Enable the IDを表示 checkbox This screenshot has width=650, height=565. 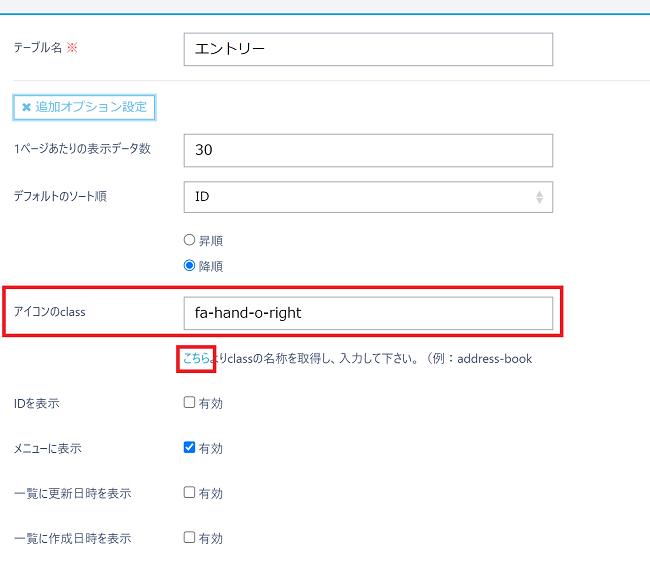click(x=189, y=403)
